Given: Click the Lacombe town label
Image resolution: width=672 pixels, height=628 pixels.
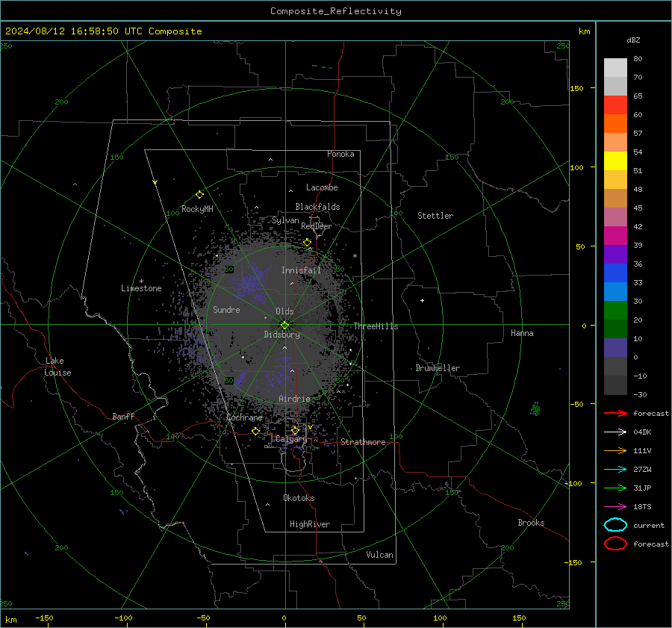Looking at the screenshot, I should point(322,187).
